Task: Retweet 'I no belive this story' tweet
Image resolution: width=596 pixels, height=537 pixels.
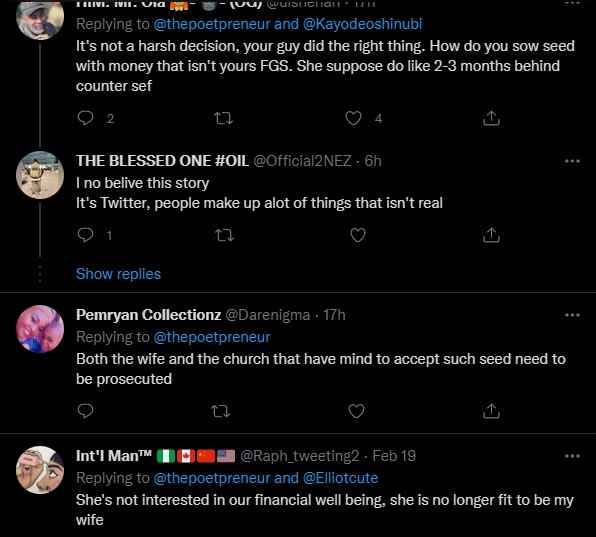Action: (224, 235)
